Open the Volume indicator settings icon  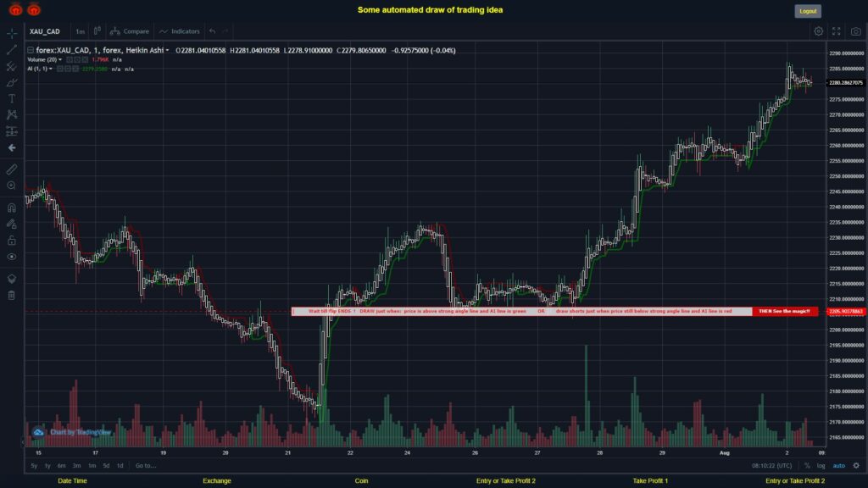click(x=77, y=60)
